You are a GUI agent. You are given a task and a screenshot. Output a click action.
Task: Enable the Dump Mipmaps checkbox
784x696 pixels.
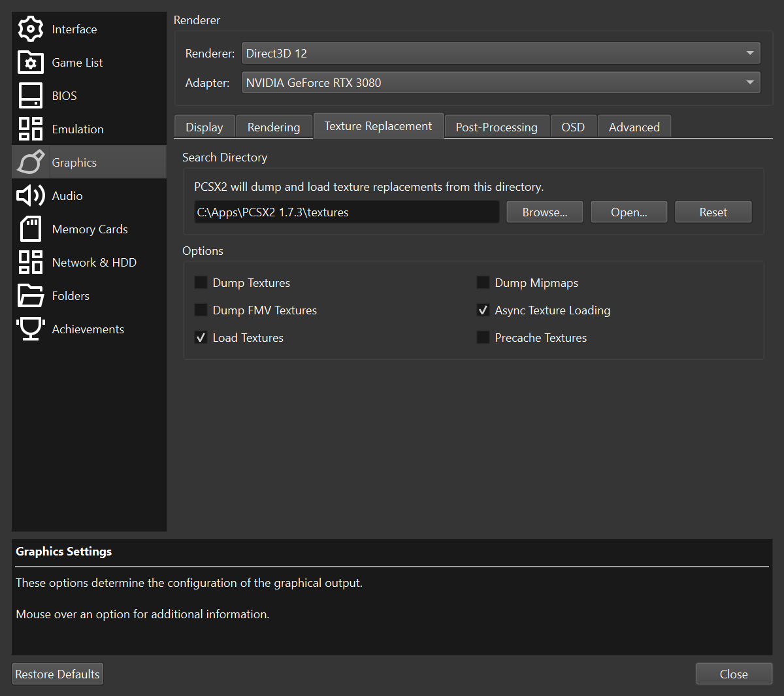tap(483, 282)
